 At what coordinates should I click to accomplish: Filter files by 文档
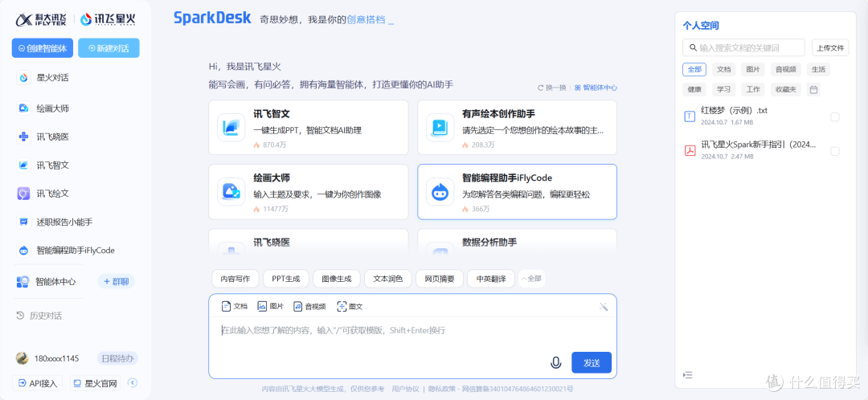point(723,69)
